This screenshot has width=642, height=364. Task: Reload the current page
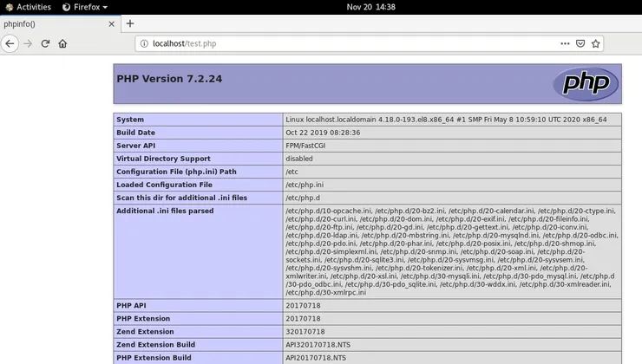tap(45, 43)
